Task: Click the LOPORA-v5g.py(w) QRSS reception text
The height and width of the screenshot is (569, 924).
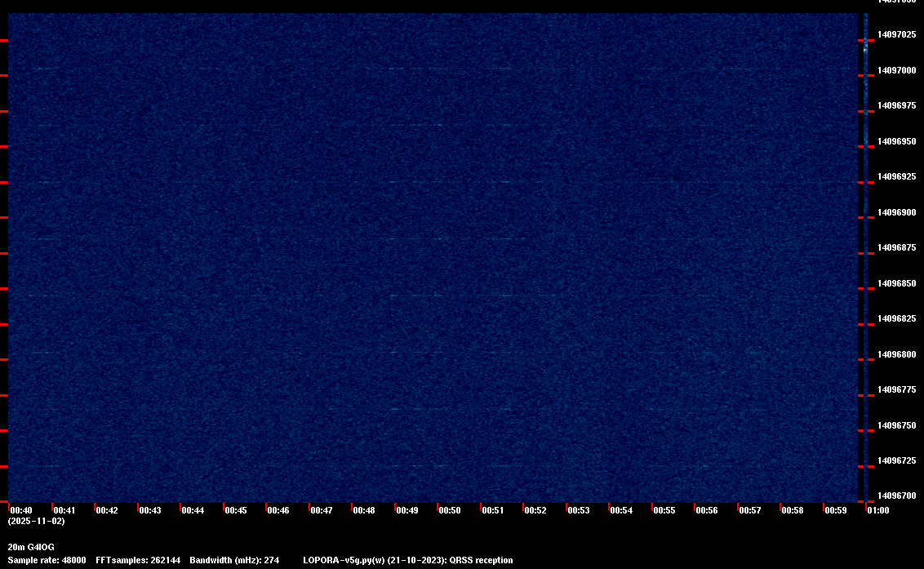Action: tap(408, 560)
